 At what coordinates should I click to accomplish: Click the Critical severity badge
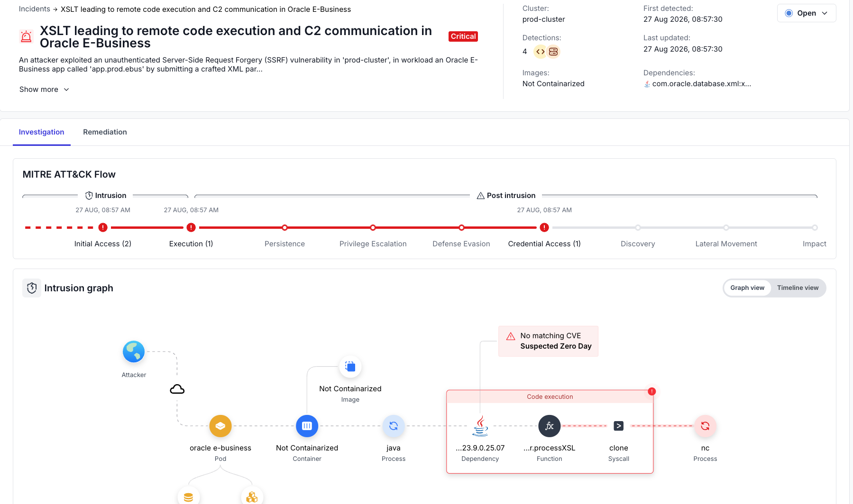click(463, 36)
